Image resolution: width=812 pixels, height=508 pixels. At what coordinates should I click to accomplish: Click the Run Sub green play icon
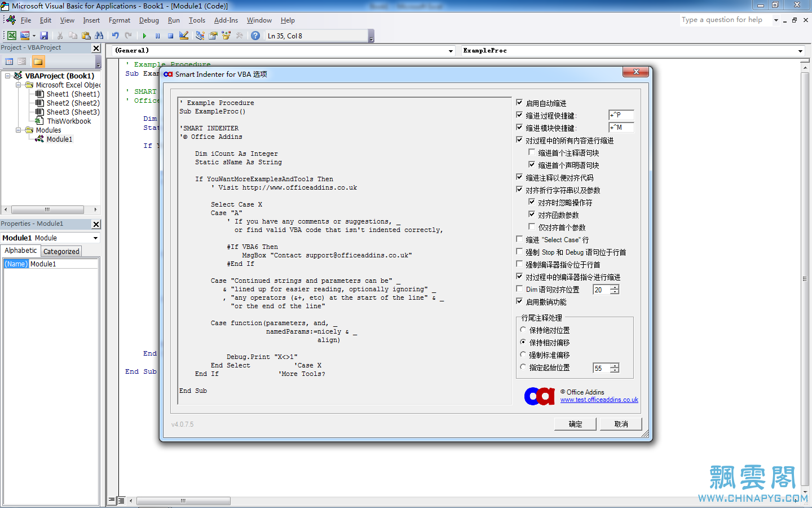[x=144, y=36]
